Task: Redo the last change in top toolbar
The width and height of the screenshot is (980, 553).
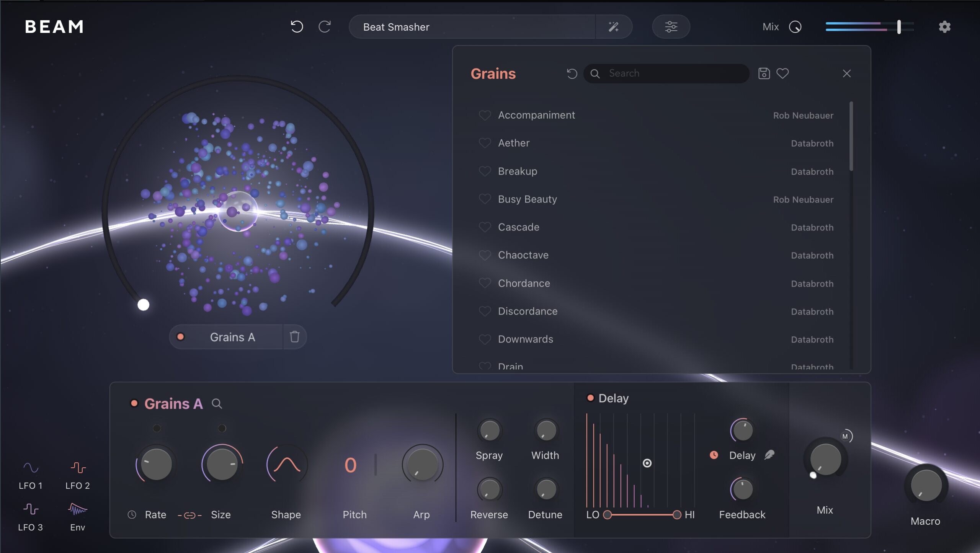Action: (x=325, y=27)
